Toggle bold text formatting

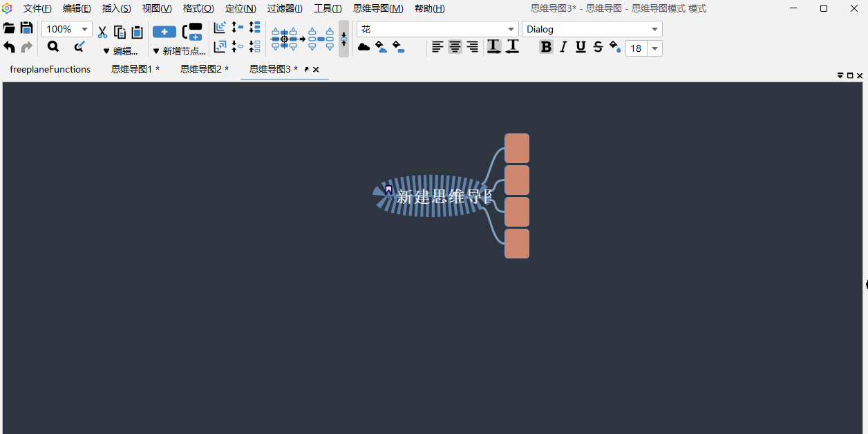[546, 47]
